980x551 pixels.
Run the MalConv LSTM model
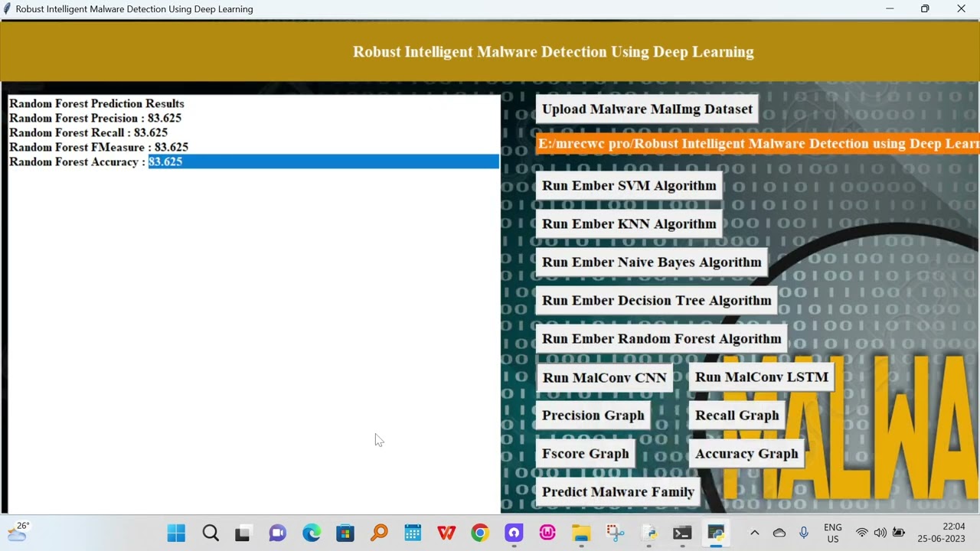click(x=762, y=377)
